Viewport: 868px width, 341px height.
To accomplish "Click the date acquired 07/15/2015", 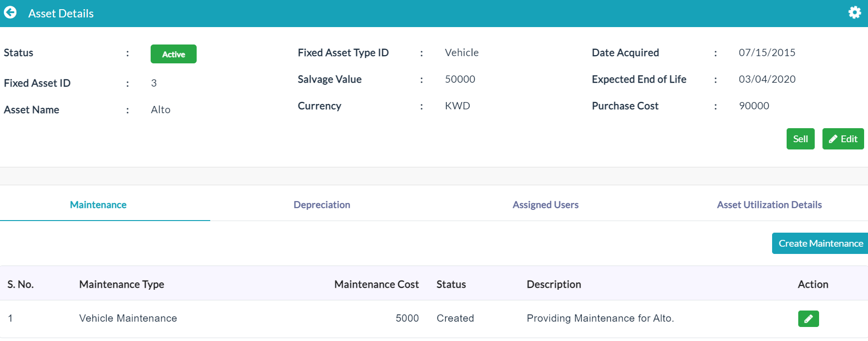I will [767, 53].
